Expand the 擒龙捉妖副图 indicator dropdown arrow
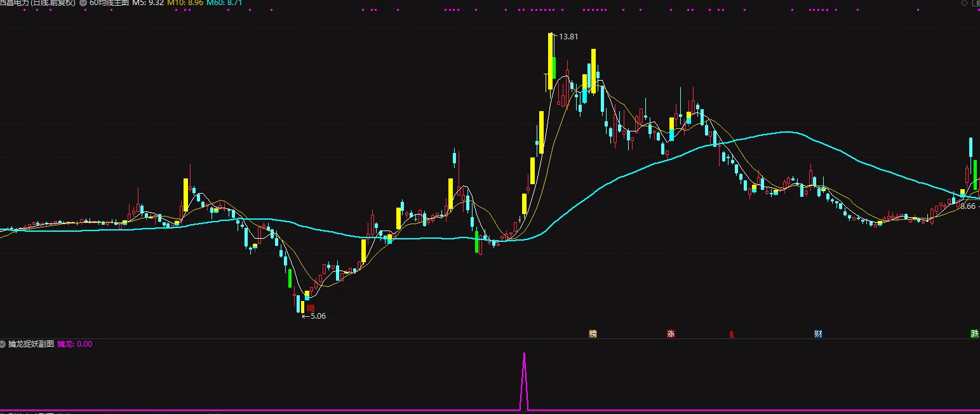The image size is (980, 414). (x=3, y=344)
